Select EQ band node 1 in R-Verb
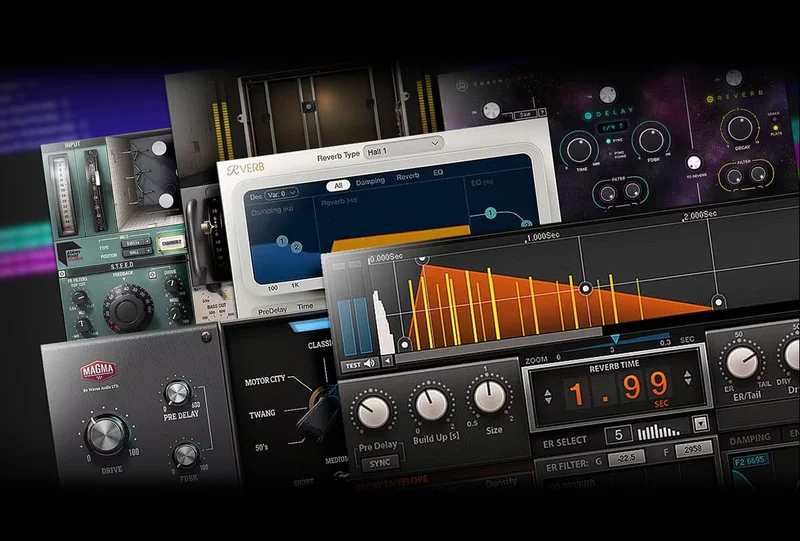 [x=490, y=213]
